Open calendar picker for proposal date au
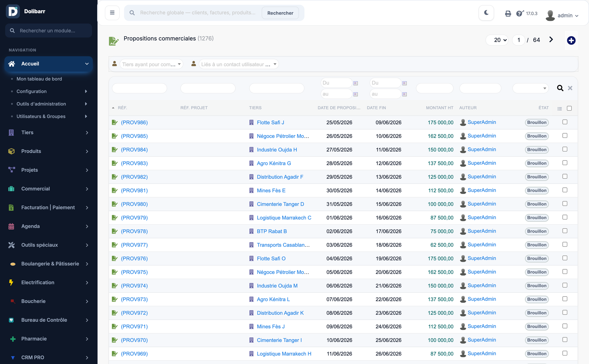This screenshot has width=589, height=364. coord(356,94)
